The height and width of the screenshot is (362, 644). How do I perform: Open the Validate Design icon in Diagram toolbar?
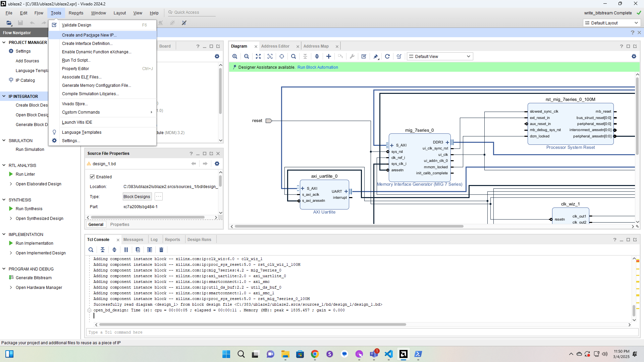364,56
